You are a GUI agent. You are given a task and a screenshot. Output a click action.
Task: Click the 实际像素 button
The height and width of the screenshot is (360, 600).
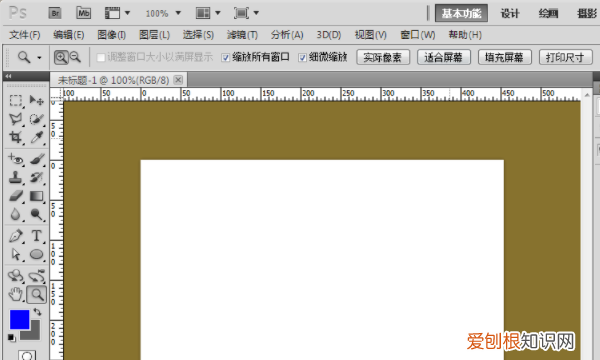click(383, 57)
